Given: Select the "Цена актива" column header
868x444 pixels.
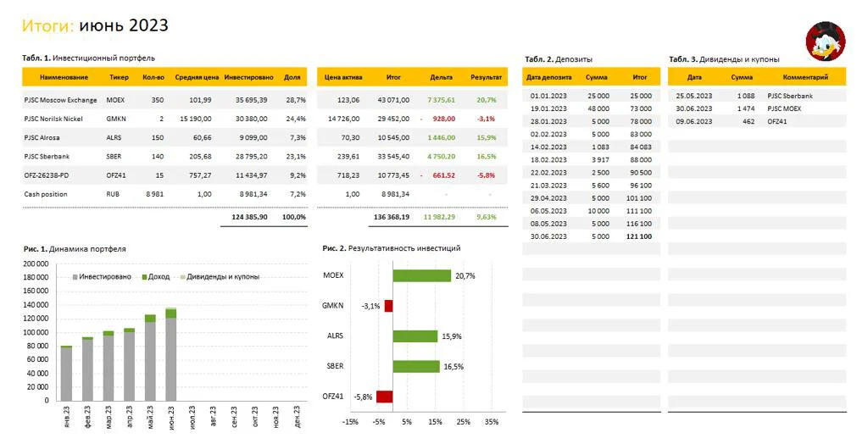Looking at the screenshot, I should 343,77.
